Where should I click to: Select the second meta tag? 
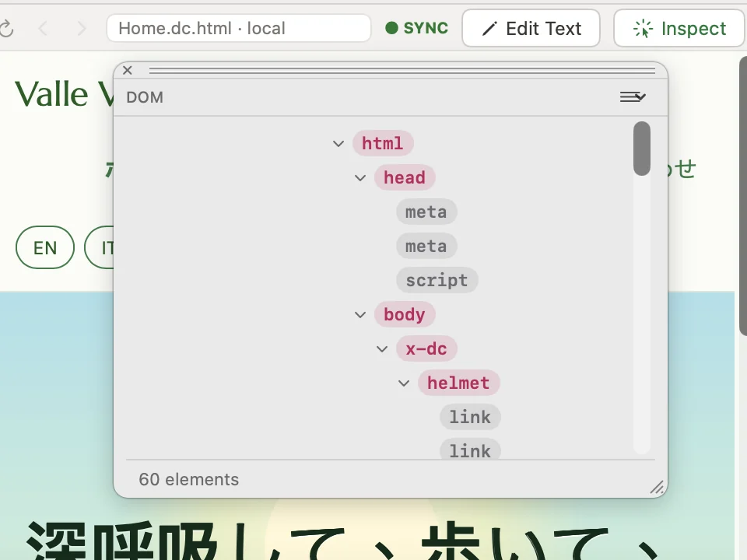426,247
